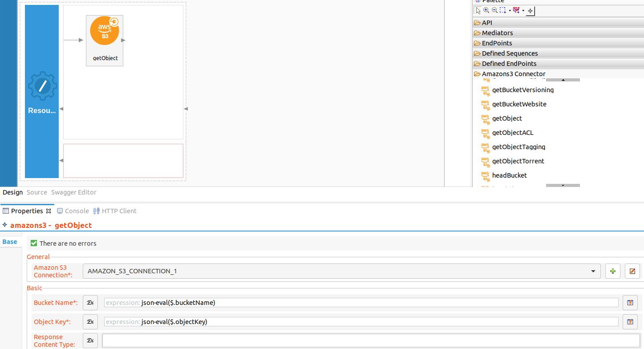
Task: Expand the EndPoints palette drawer
Action: click(558, 43)
